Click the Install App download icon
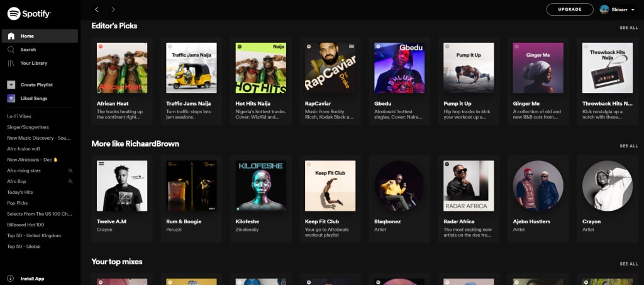The height and width of the screenshot is (285, 644). point(11,279)
